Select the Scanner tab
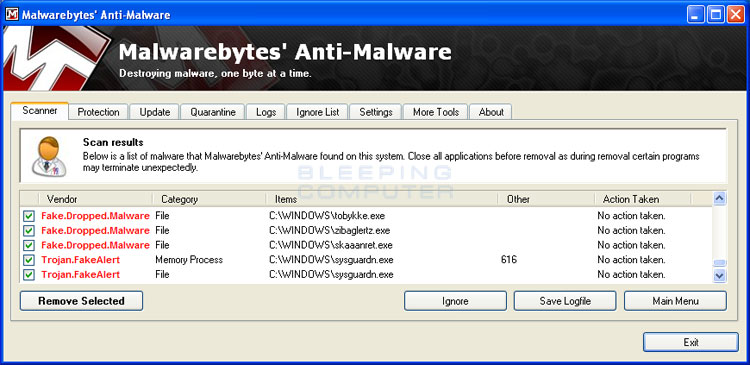Image resolution: width=750 pixels, height=365 pixels. (x=40, y=111)
